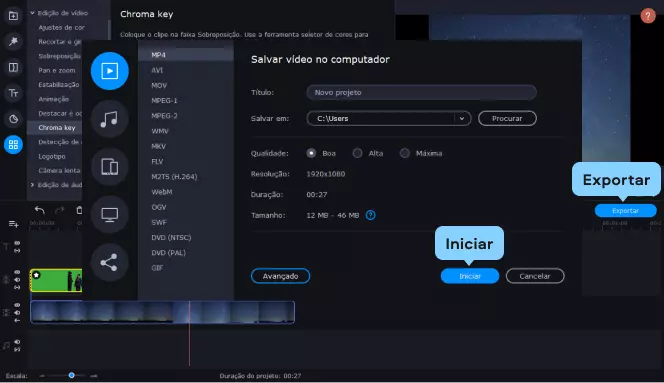This screenshot has height=383, width=664.
Task: Collapse the Edição de vídeo tree section
Action: [32, 13]
